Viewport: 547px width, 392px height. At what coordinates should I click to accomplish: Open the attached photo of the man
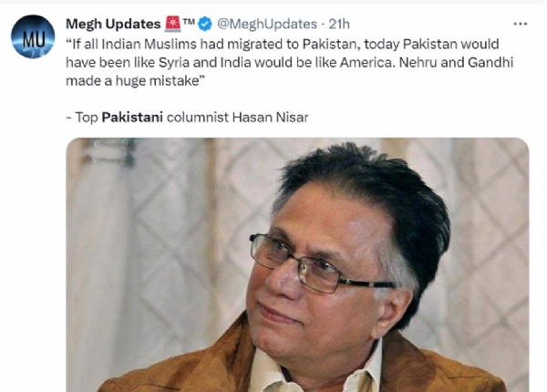[x=297, y=264]
